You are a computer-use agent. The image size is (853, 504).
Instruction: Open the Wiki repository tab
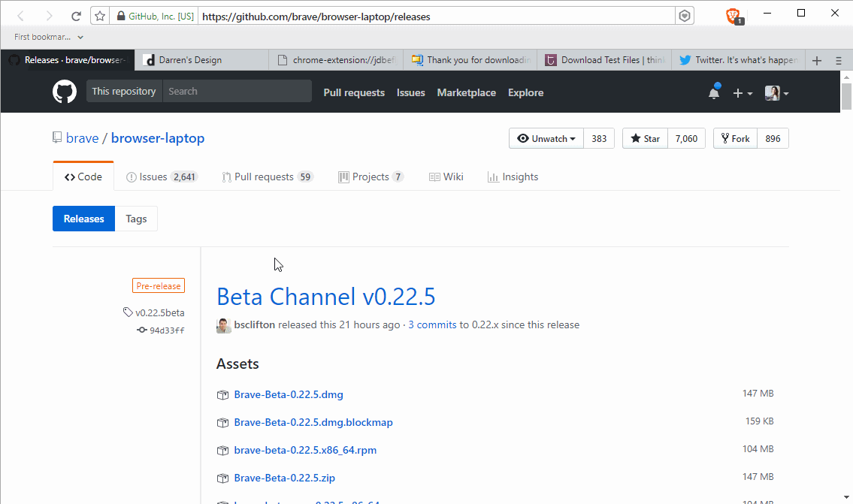pos(446,177)
